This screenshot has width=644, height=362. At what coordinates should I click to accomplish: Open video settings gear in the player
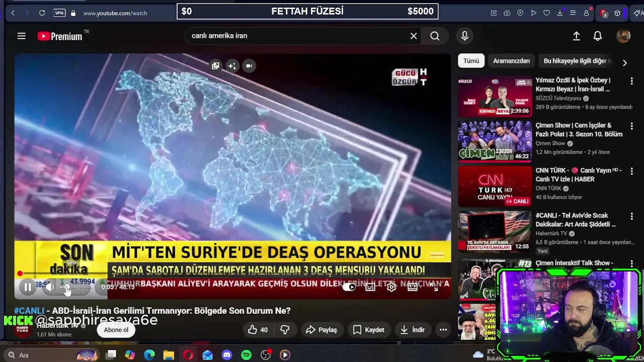pyautogui.click(x=391, y=287)
